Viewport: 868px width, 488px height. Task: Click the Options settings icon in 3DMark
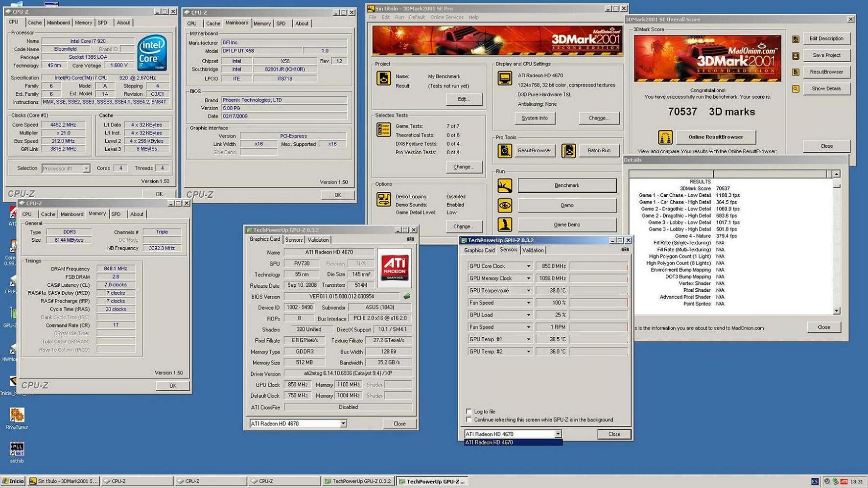coord(383,199)
